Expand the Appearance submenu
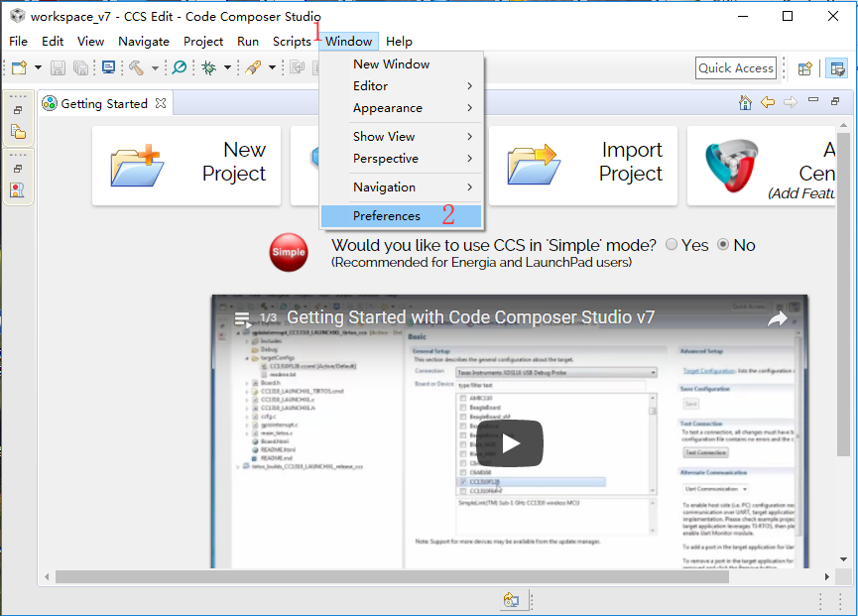This screenshot has height=616, width=858. point(401,108)
